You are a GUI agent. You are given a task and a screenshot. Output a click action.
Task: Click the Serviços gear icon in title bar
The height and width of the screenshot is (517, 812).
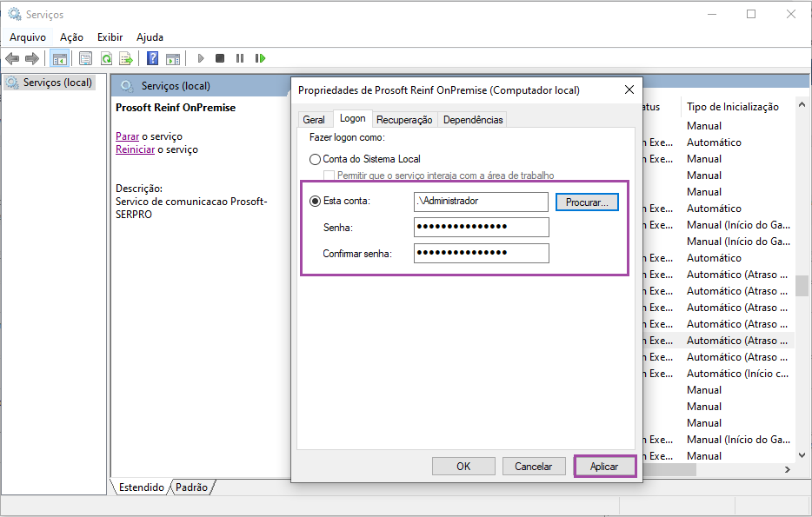click(x=15, y=14)
